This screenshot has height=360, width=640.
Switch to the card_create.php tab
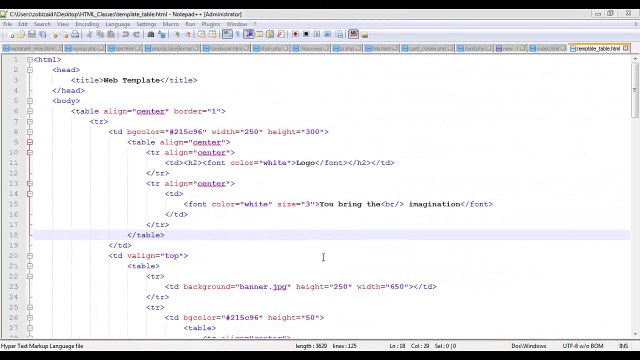point(427,49)
